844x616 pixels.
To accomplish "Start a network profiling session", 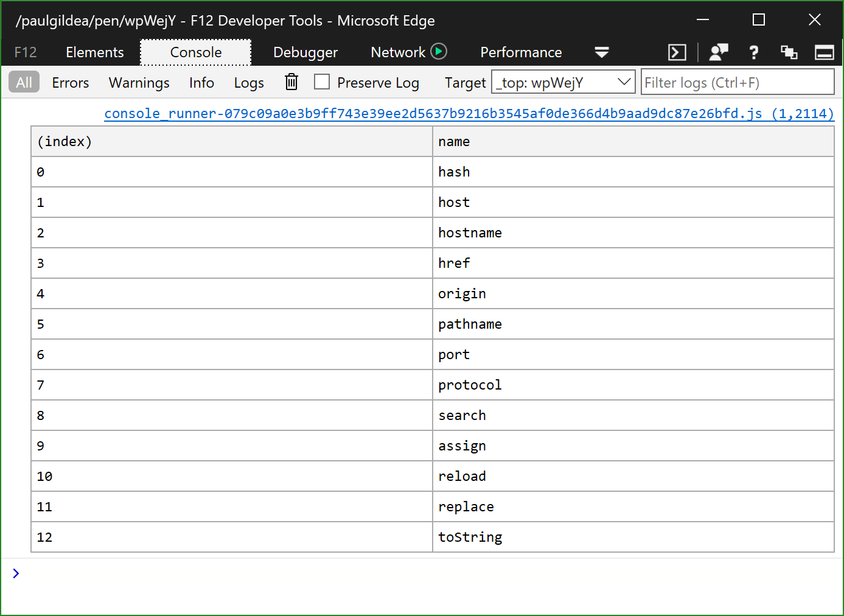I will click(440, 51).
